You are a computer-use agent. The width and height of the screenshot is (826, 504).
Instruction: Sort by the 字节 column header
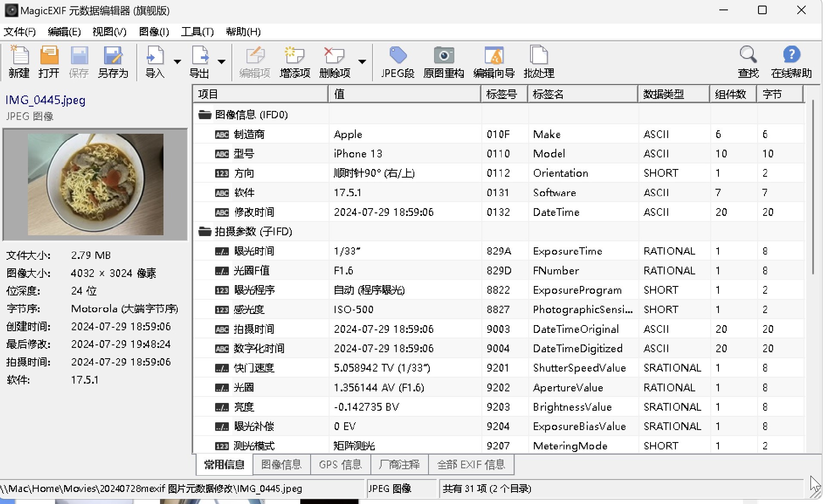tap(780, 94)
